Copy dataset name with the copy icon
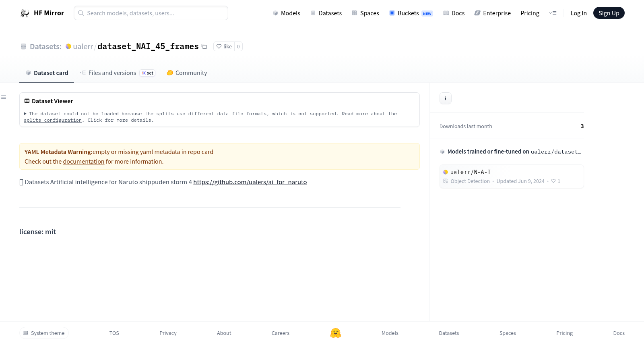This screenshot has width=644, height=347. (204, 47)
